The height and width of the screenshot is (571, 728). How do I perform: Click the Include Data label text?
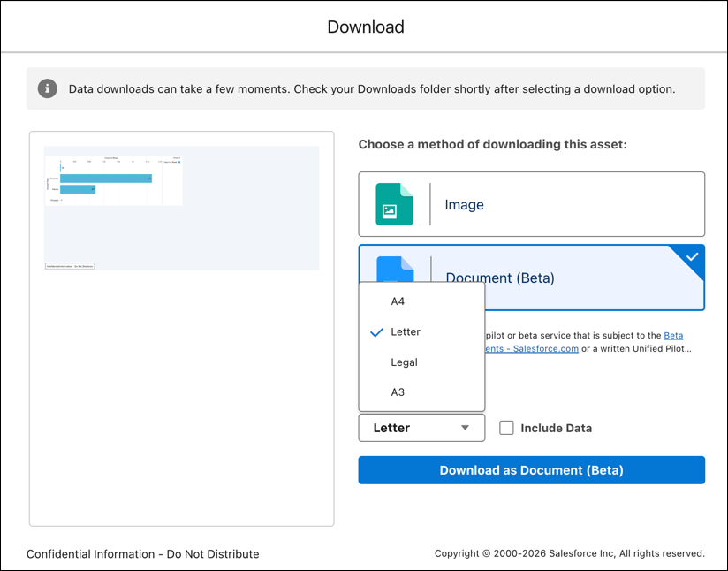[557, 428]
